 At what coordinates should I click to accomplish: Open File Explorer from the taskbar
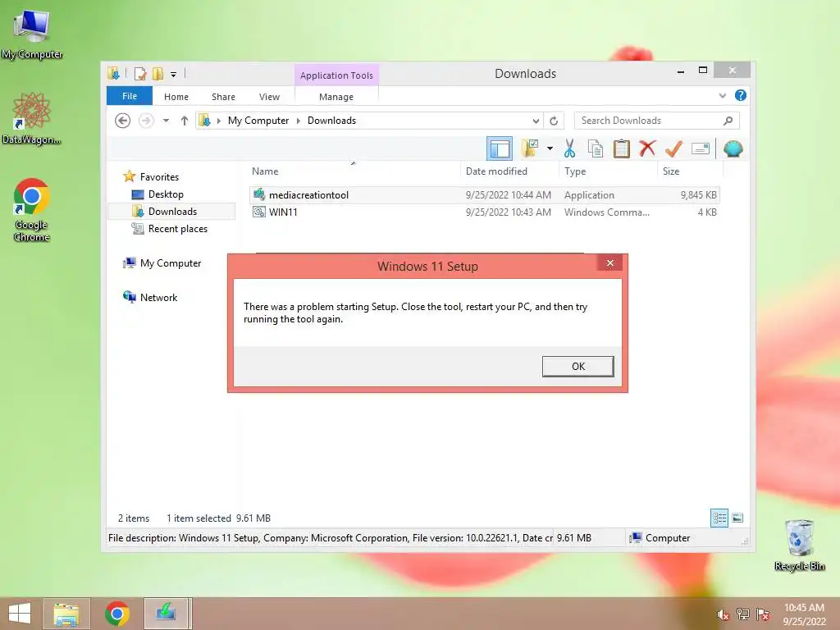pos(66,614)
